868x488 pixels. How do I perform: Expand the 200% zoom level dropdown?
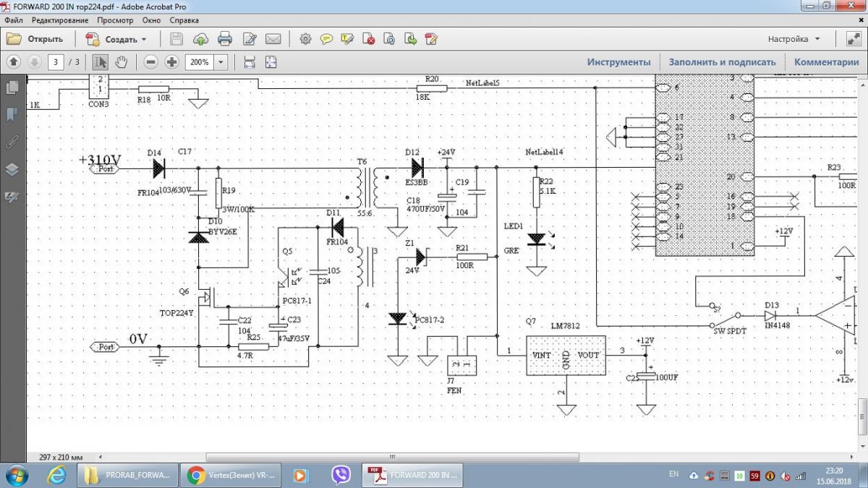coord(221,62)
